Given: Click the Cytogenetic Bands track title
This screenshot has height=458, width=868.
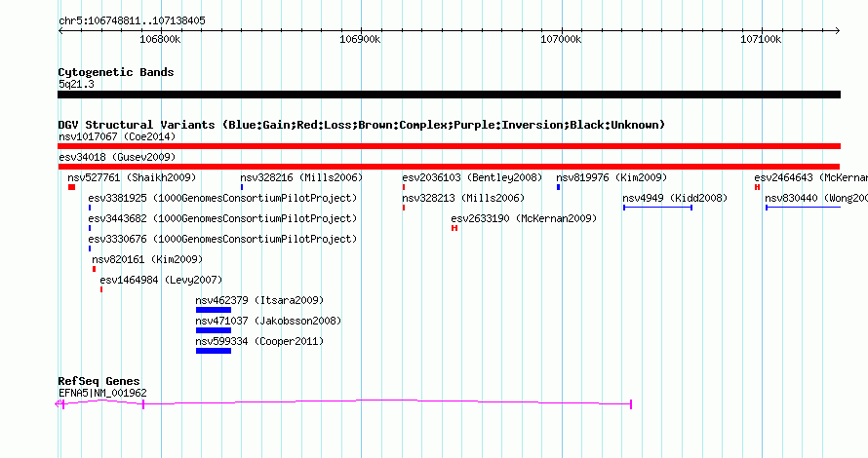Looking at the screenshot, I should pyautogui.click(x=116, y=72).
